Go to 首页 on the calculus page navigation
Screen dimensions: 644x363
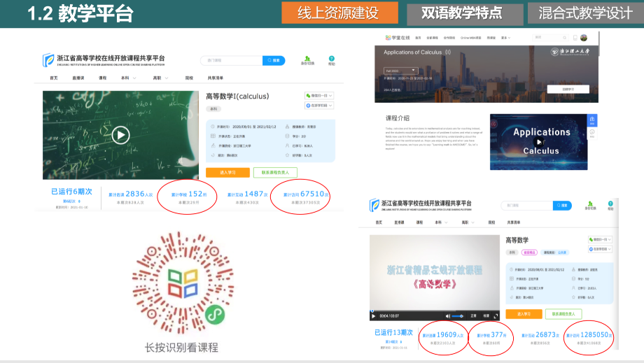pyautogui.click(x=54, y=78)
